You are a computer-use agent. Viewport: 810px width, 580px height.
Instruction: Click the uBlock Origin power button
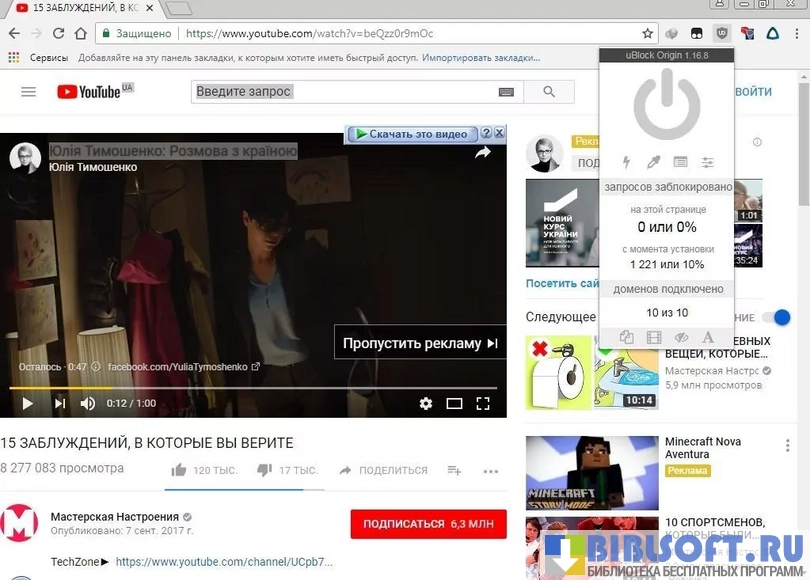tap(667, 106)
